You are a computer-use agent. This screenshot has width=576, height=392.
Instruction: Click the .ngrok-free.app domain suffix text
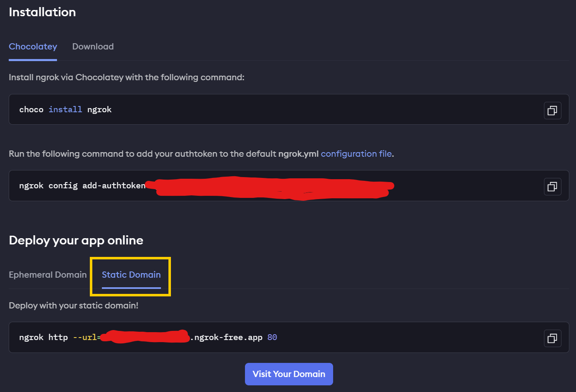226,337
